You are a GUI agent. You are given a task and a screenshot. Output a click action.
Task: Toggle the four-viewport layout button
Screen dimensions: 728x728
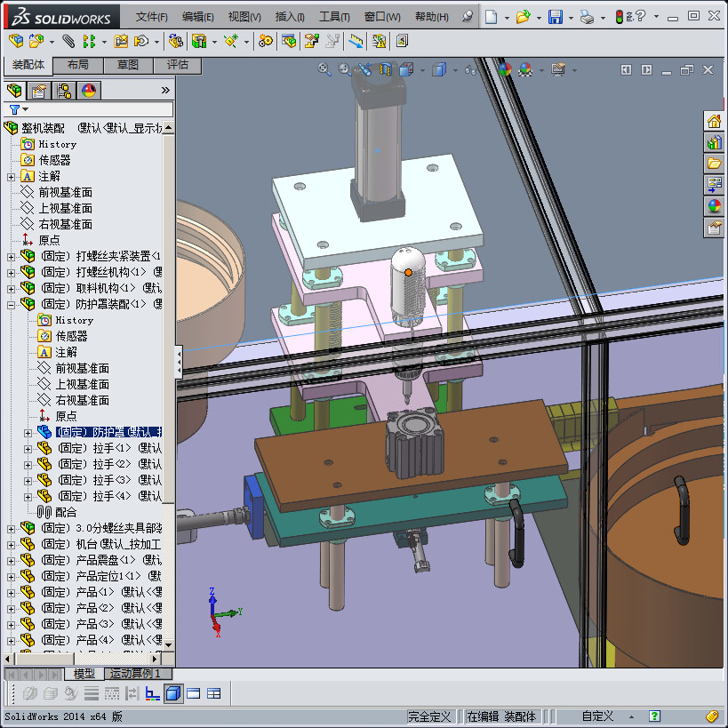pyautogui.click(x=213, y=693)
